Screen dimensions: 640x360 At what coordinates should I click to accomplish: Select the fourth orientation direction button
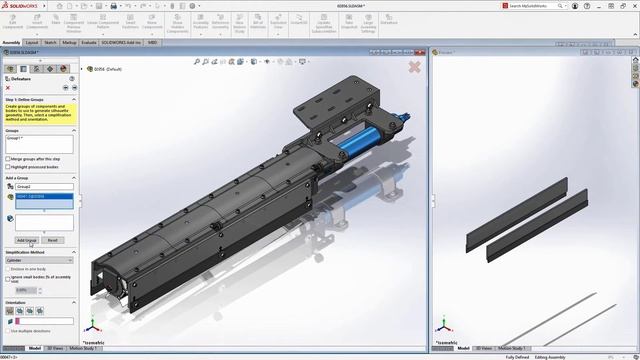click(40, 311)
